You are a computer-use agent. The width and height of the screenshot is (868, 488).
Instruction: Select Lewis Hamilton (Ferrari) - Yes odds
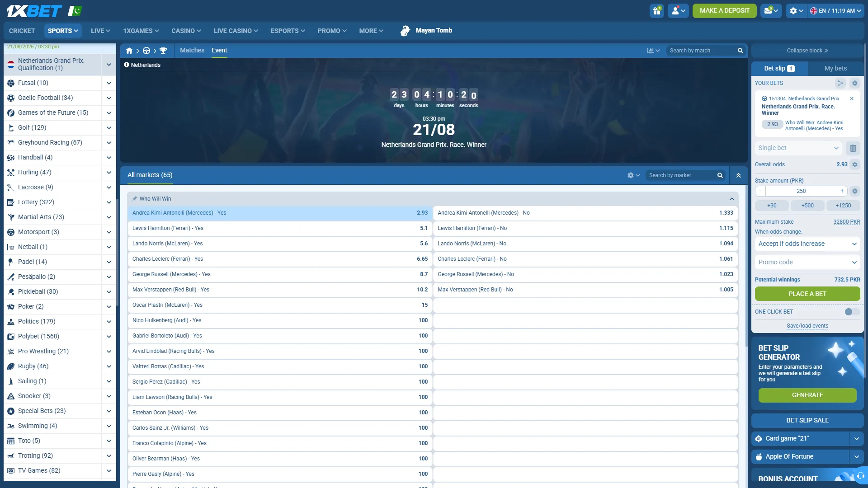[280, 229]
